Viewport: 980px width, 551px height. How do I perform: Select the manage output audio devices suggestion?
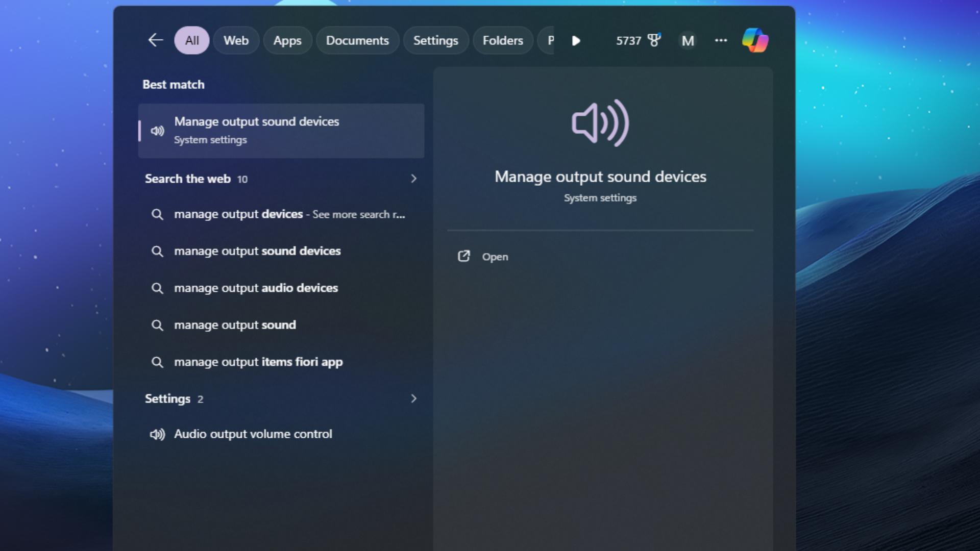(x=256, y=288)
